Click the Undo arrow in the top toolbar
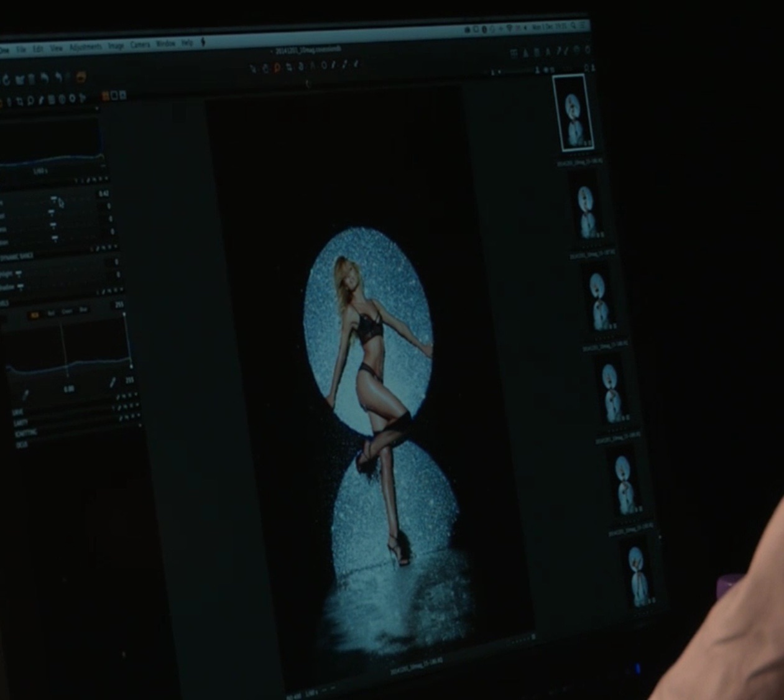 [x=45, y=79]
